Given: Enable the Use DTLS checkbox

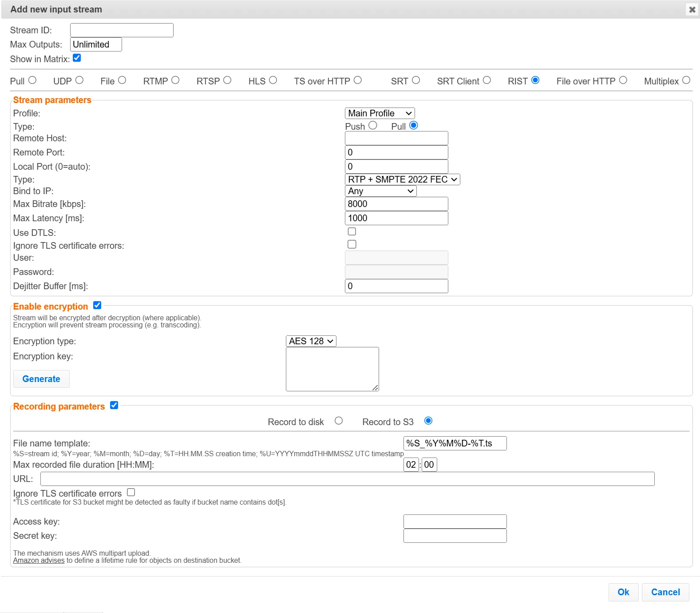Looking at the screenshot, I should pos(352,231).
